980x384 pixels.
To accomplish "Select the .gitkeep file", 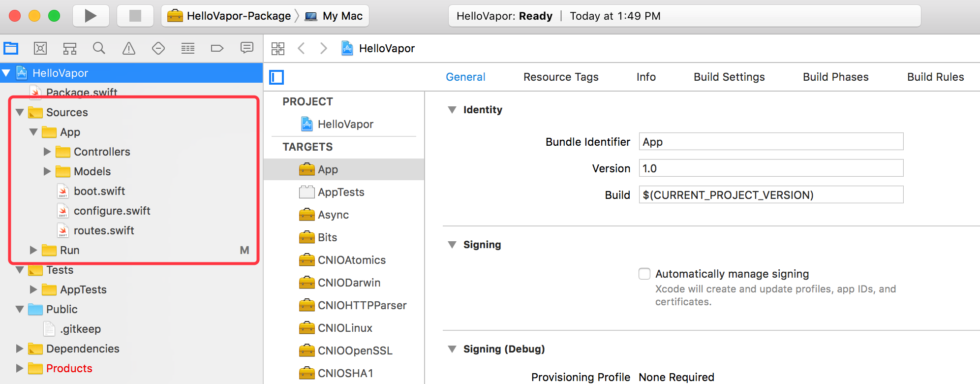I will coord(80,329).
